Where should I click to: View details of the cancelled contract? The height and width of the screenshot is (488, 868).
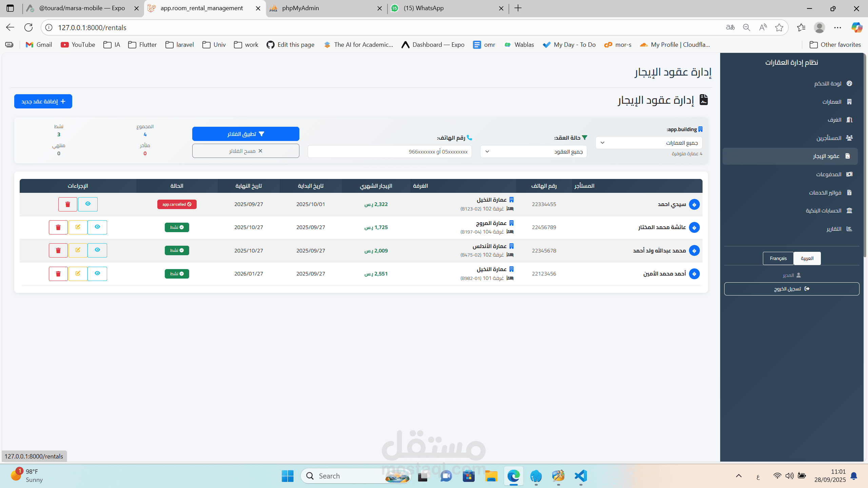click(x=88, y=204)
